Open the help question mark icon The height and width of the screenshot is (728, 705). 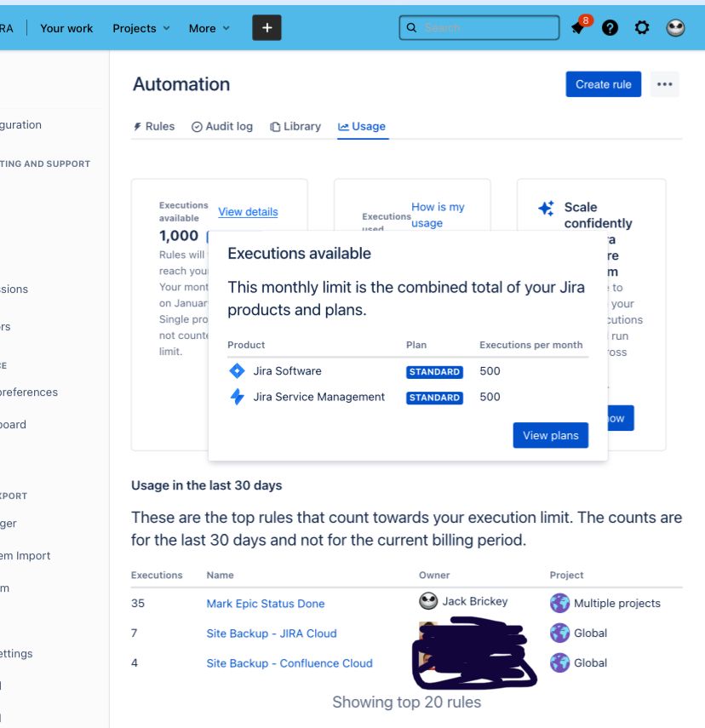point(610,28)
